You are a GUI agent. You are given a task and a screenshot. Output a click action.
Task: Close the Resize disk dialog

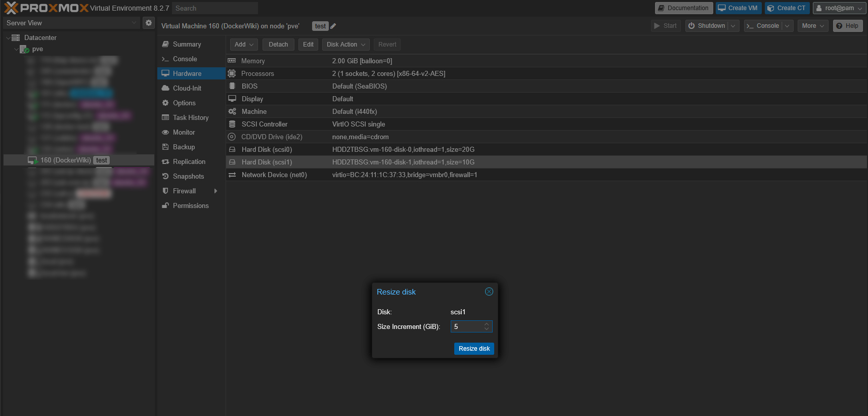pyautogui.click(x=489, y=292)
